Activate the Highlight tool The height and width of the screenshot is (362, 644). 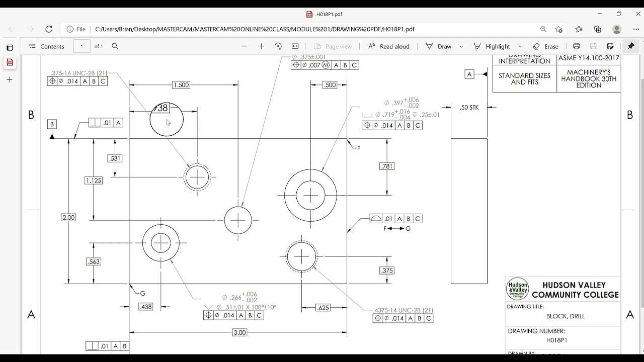coord(492,46)
